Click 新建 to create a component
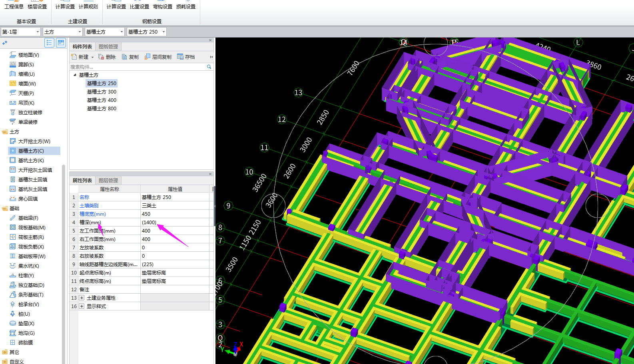 tap(80, 57)
